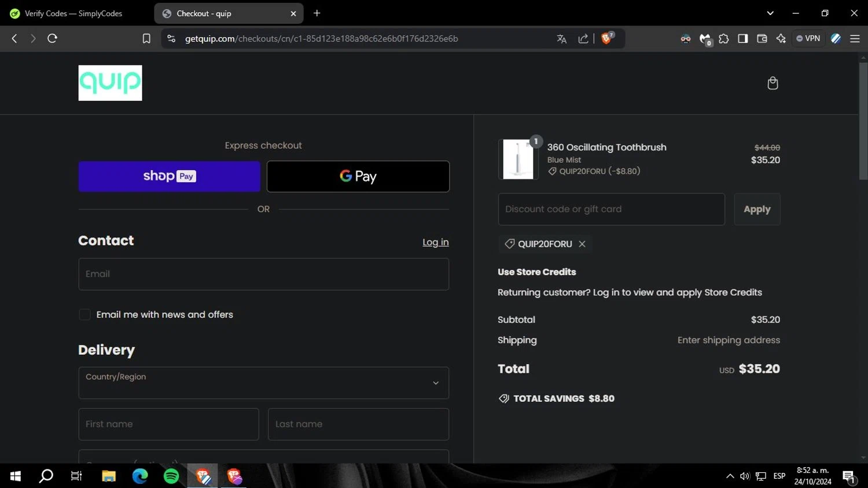Click the Total $35.20 amount
Viewport: 868px width, 488px height.
point(759,369)
